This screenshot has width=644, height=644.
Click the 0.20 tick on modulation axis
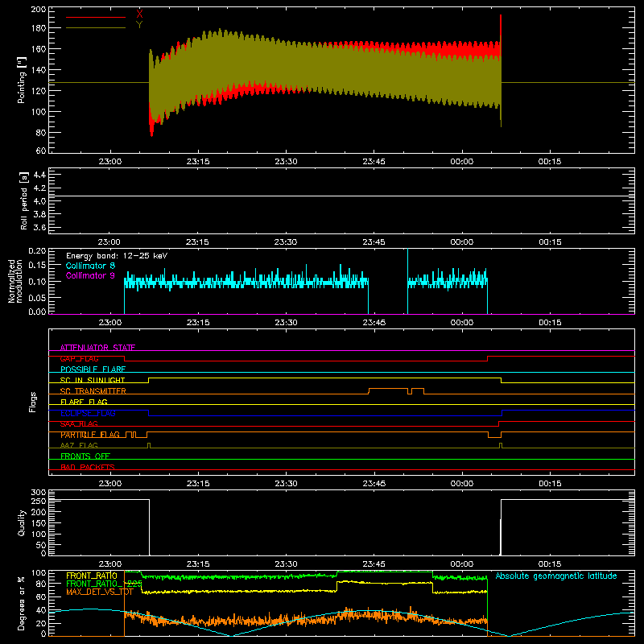37,251
